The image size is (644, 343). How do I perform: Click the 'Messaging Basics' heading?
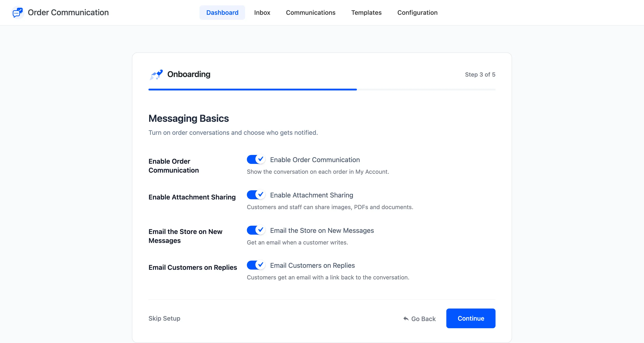point(189,118)
